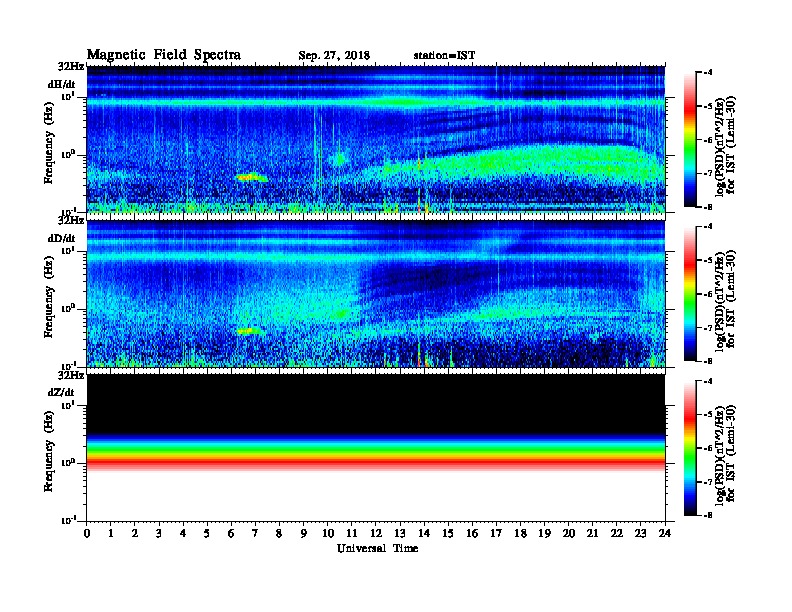Click the color bar beside the dD/dt panel
The width and height of the screenshot is (792, 612).
[690, 294]
